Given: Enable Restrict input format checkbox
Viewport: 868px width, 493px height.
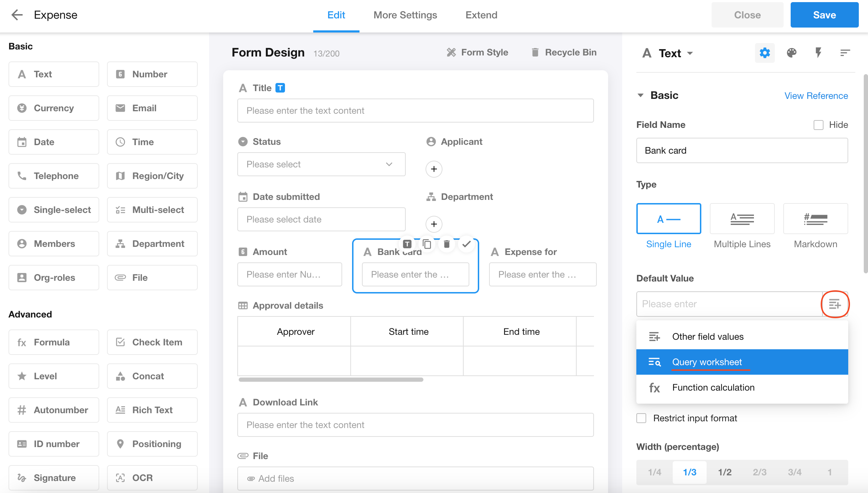Looking at the screenshot, I should click(x=641, y=418).
